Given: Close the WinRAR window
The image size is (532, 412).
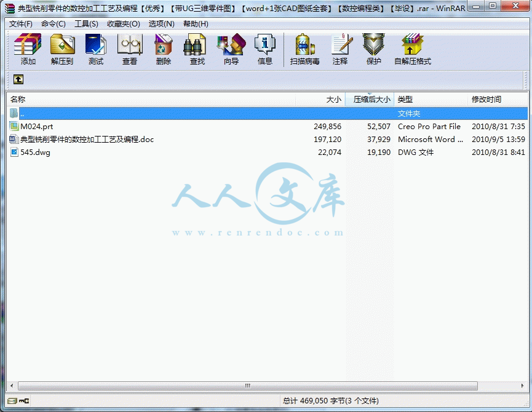Looking at the screenshot, I should (x=515, y=6).
